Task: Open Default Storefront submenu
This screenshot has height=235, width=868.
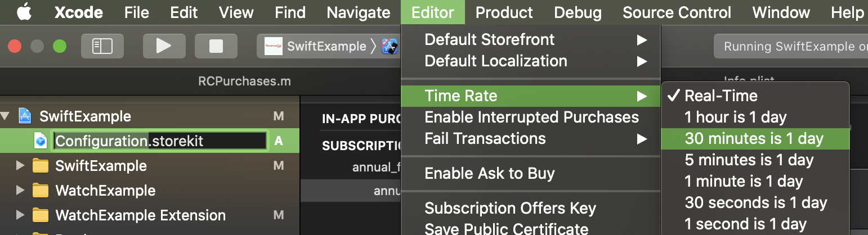Action: coord(530,39)
